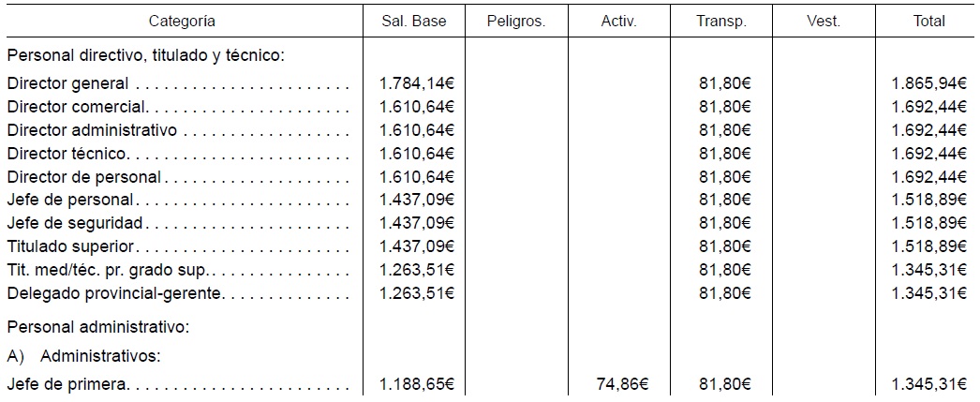Click the Categoría column header
The image size is (980, 402).
pos(182,22)
